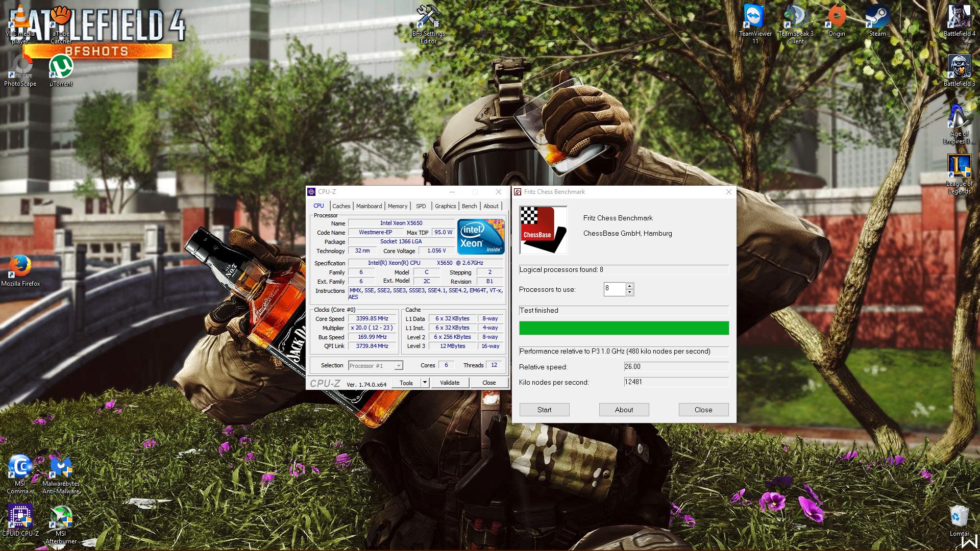Decrease processors to use with down arrow
This screenshot has height=551, width=980.
[630, 292]
